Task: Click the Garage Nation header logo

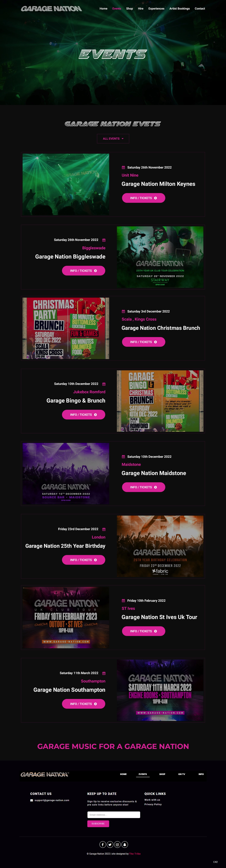Action: coord(51,9)
